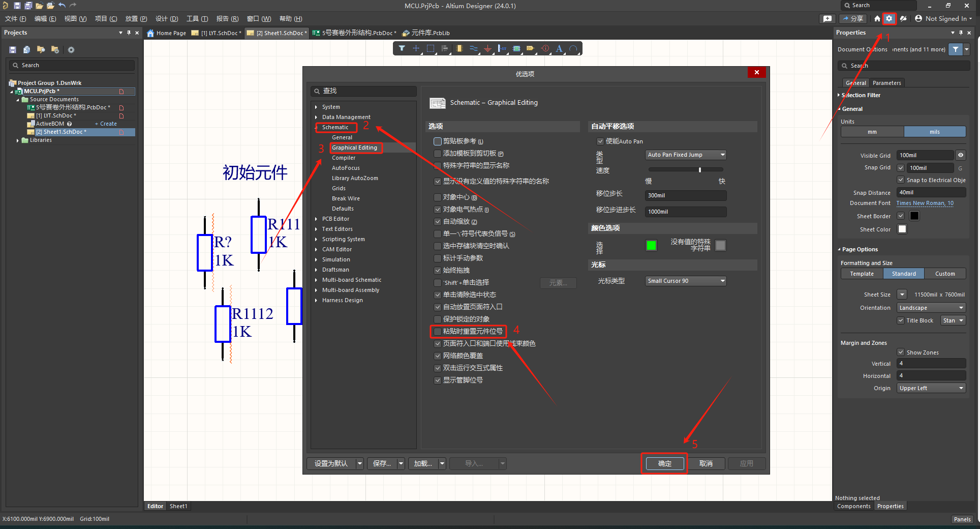Open Orientation Landscape dropdown
This screenshot has width=980, height=529.
tap(931, 308)
